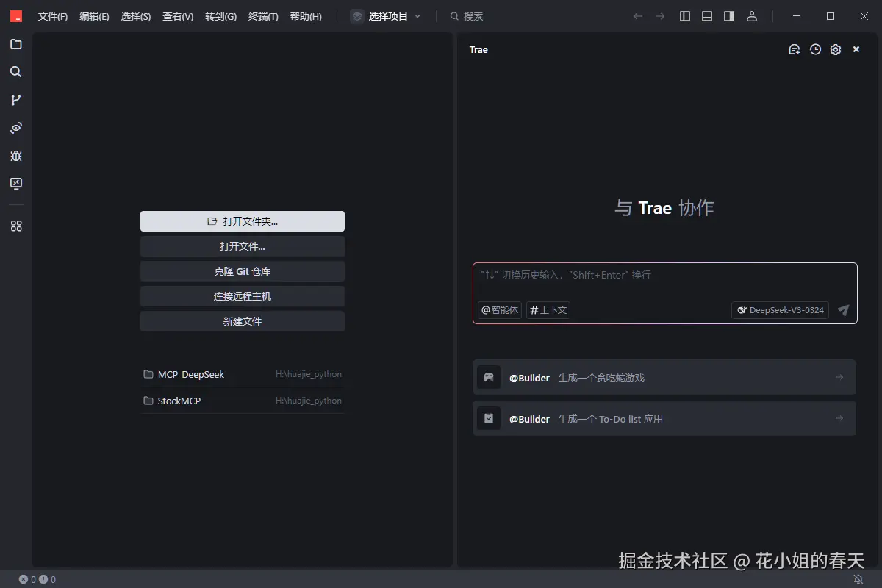Screen dimensions: 882x588
Task: Open the user account icon
Action: 751,16
